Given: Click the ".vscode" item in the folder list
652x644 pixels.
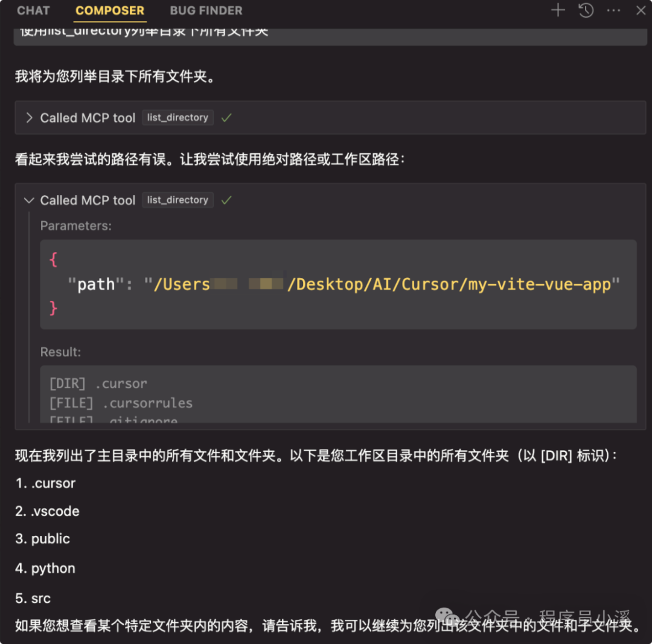Looking at the screenshot, I should tap(55, 511).
